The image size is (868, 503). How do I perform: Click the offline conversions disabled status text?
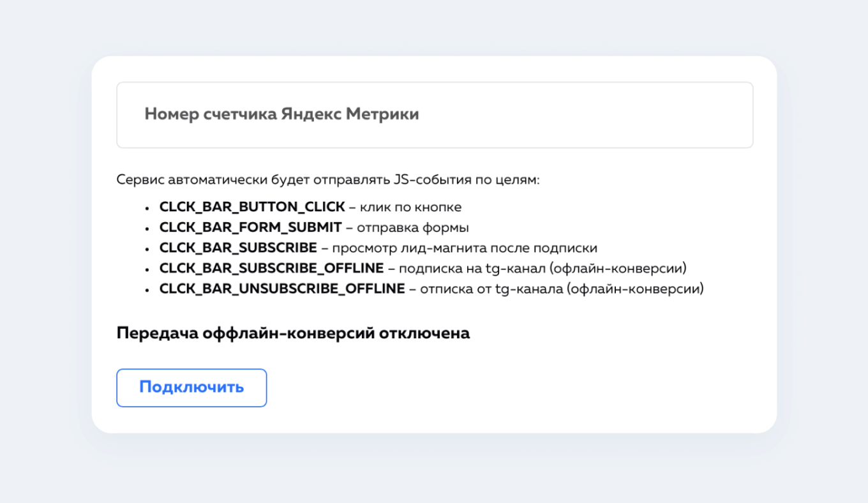pyautogui.click(x=293, y=333)
